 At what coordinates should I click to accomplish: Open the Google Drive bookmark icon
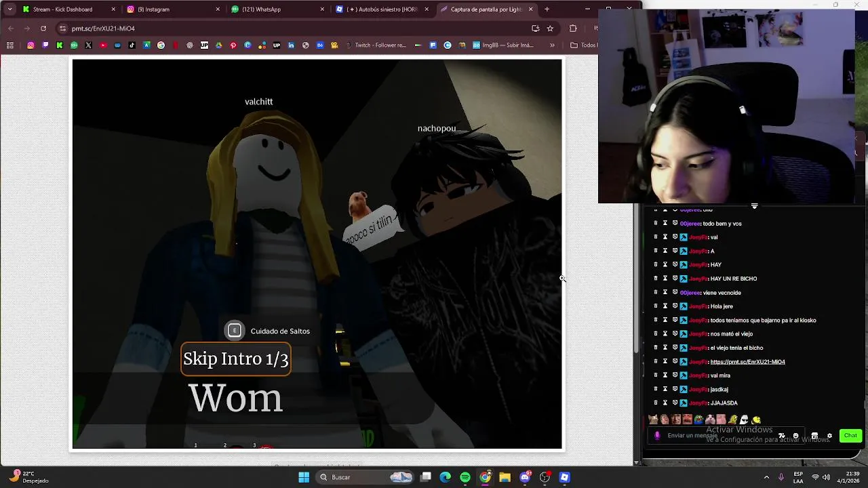click(218, 45)
